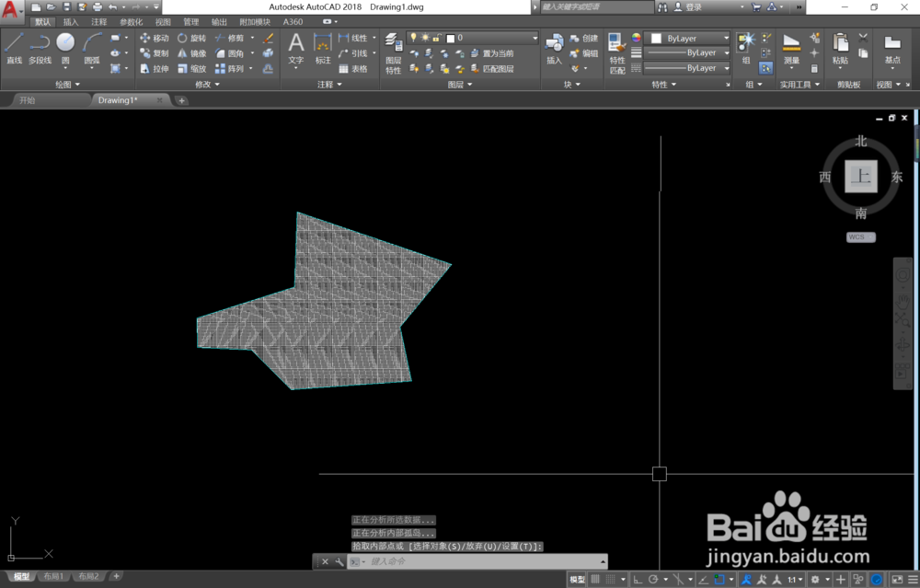Click the 修剪 (Trim) tool
Viewport: 920px width, 588px height.
tap(229, 38)
